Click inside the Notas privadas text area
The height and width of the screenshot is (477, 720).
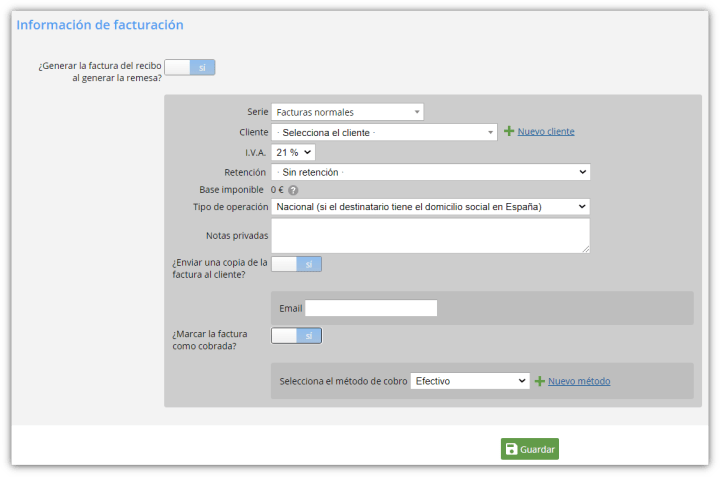click(x=431, y=236)
